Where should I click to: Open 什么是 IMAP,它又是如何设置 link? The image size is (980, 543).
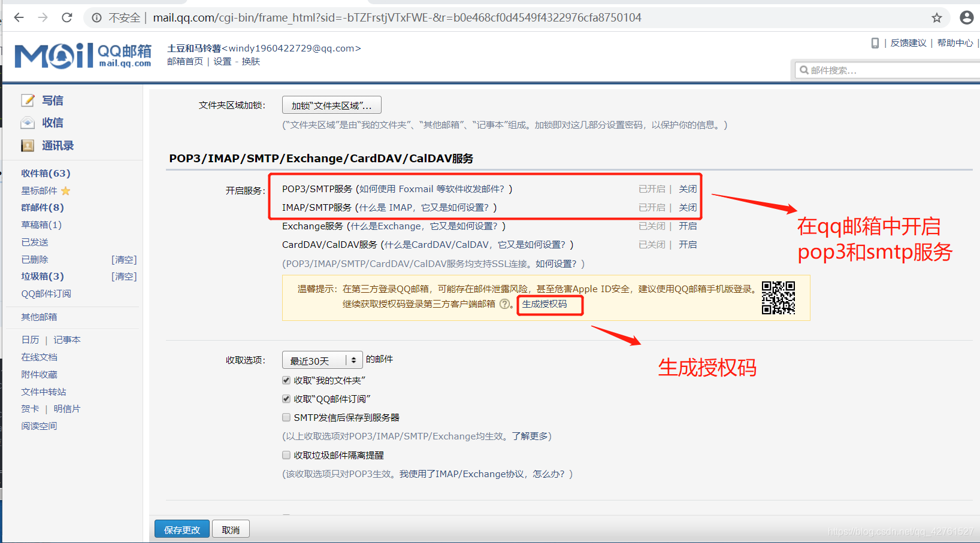point(426,208)
